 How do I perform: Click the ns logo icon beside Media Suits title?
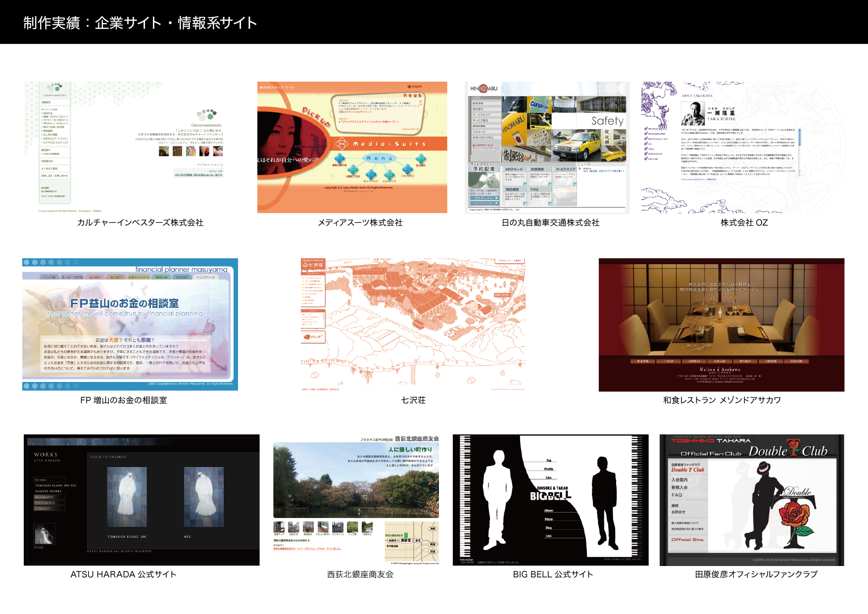point(342,144)
